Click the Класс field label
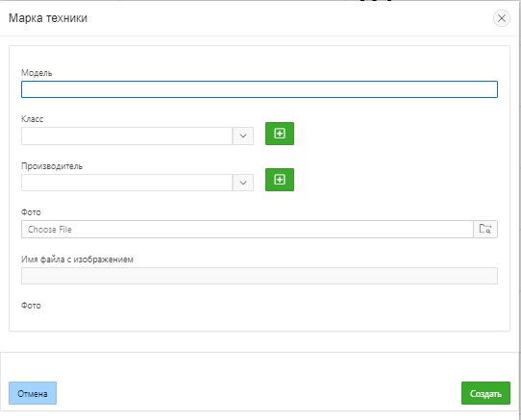 click(33, 119)
